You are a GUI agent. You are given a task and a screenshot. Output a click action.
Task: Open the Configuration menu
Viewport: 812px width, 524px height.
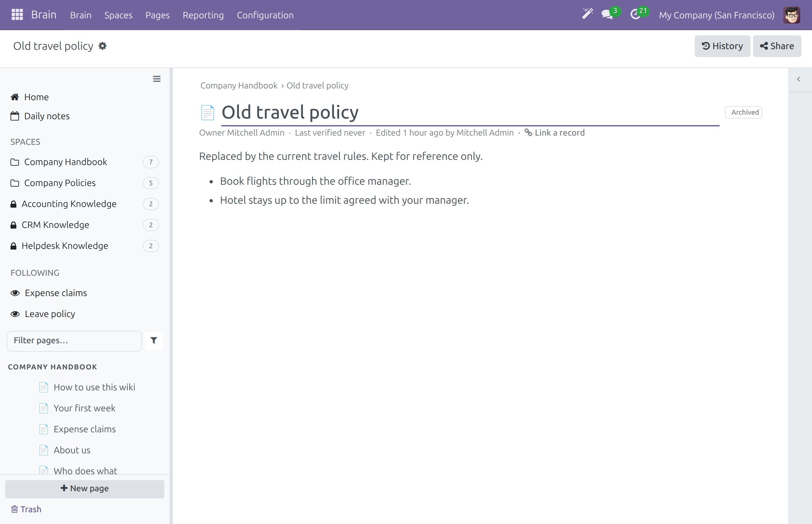point(265,15)
